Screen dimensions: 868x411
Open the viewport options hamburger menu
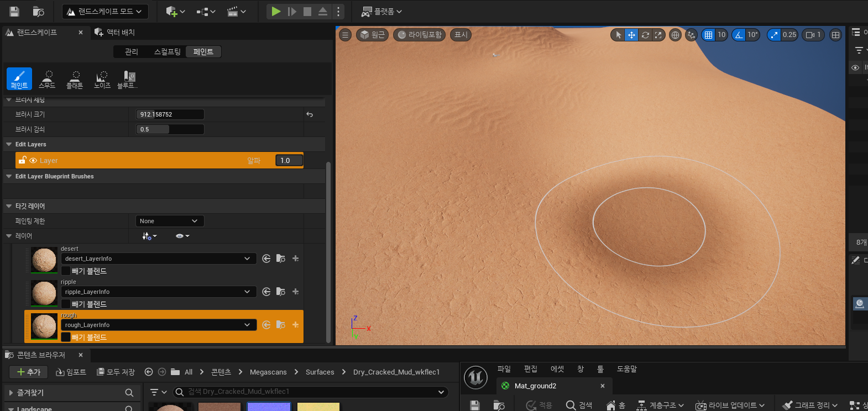(x=345, y=35)
